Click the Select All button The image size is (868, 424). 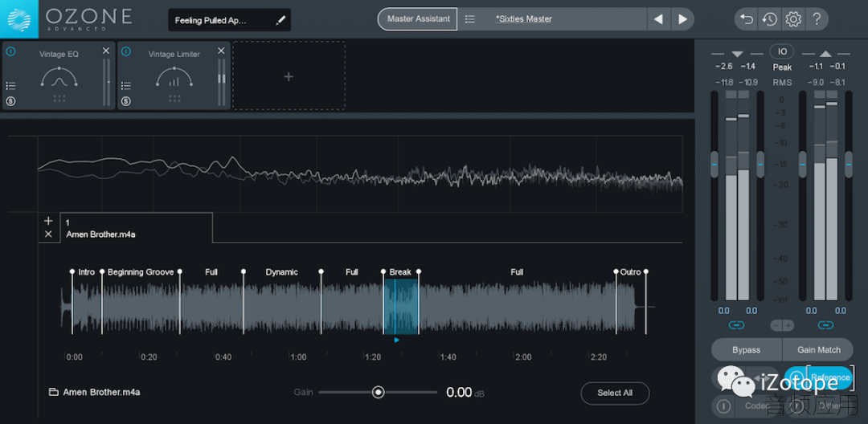[615, 393]
